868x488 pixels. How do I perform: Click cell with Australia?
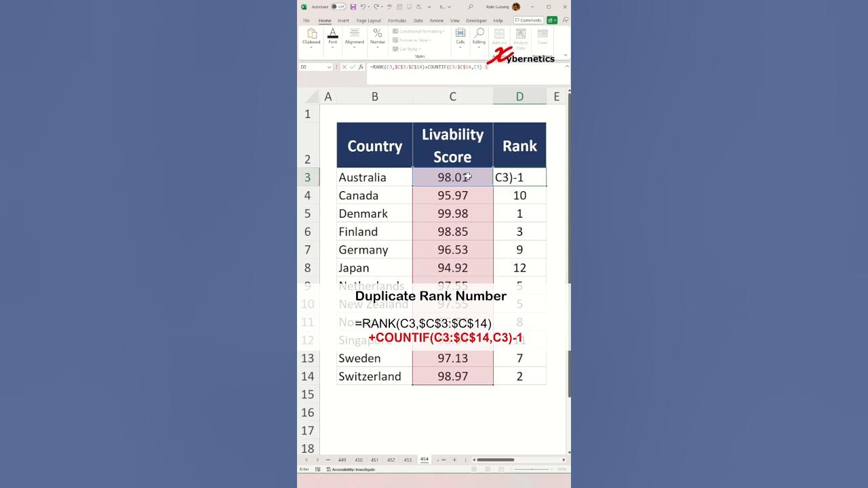tap(374, 177)
